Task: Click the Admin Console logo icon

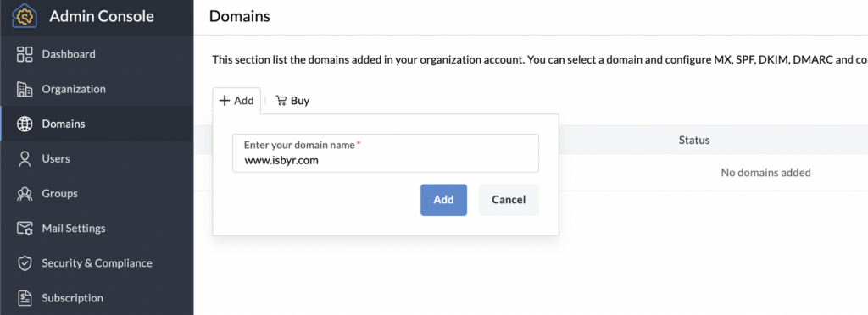Action: [25, 16]
